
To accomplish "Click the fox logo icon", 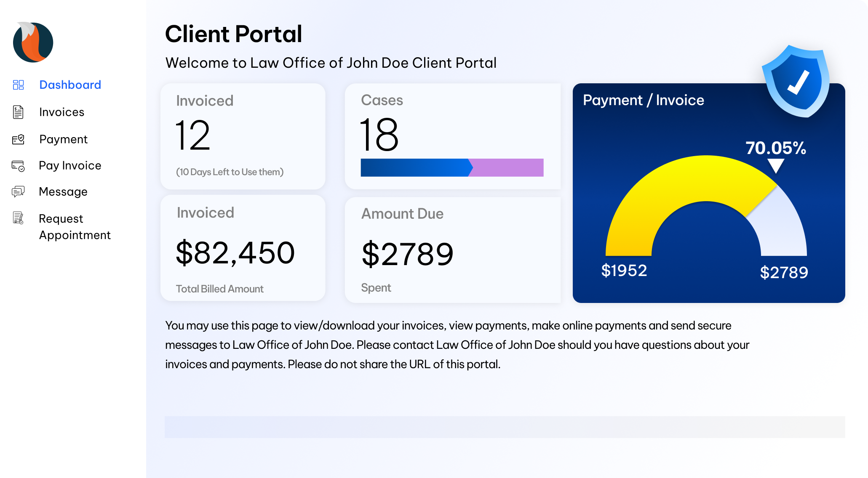I will (x=33, y=42).
